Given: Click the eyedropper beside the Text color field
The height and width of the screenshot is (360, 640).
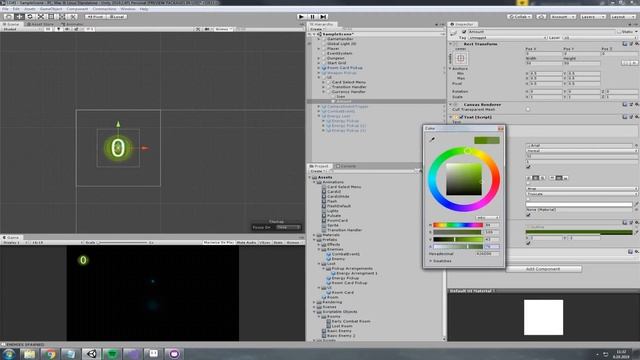Looking at the screenshot, I should pos(636,204).
